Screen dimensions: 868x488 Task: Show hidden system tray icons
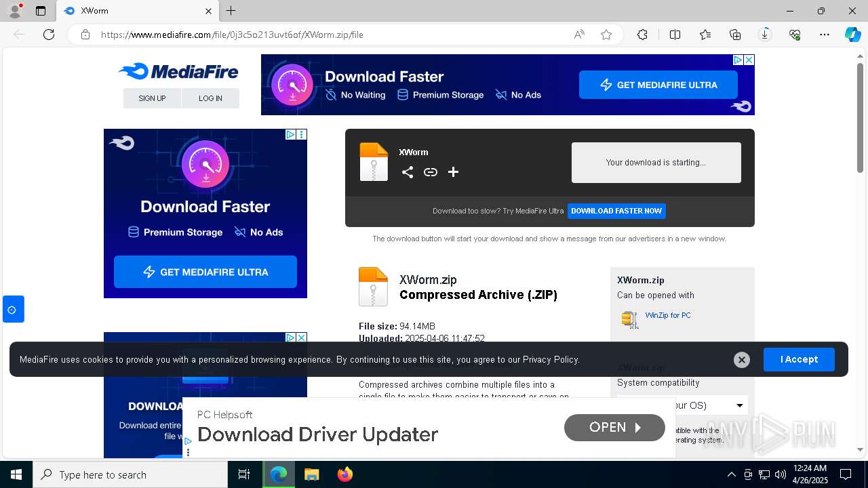731,474
